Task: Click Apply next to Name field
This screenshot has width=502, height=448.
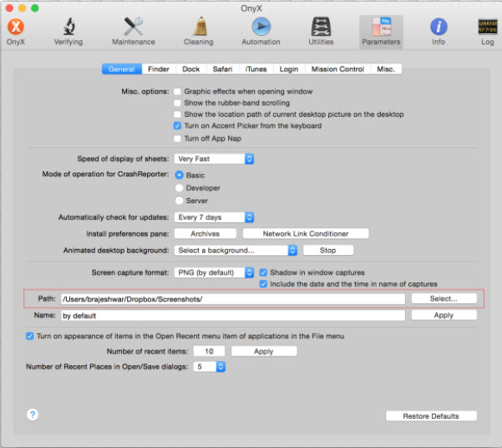Action: [x=444, y=315]
